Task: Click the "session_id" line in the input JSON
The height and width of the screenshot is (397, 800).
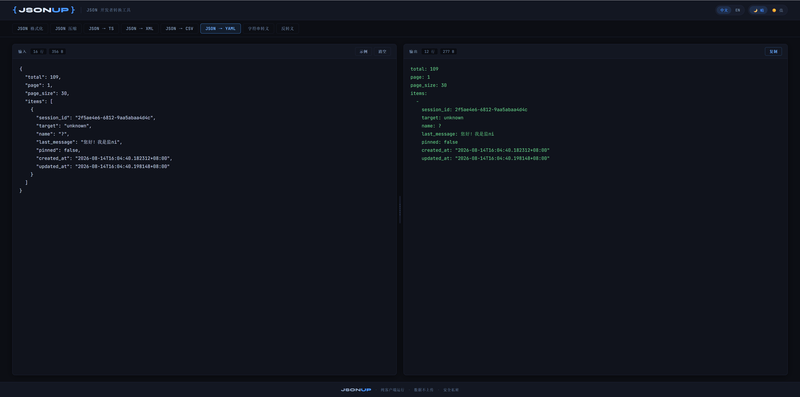Action: coord(95,118)
